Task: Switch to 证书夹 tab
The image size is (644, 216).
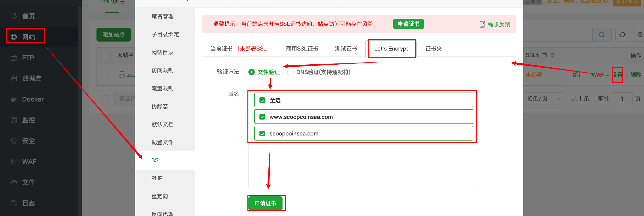Action: click(x=433, y=48)
